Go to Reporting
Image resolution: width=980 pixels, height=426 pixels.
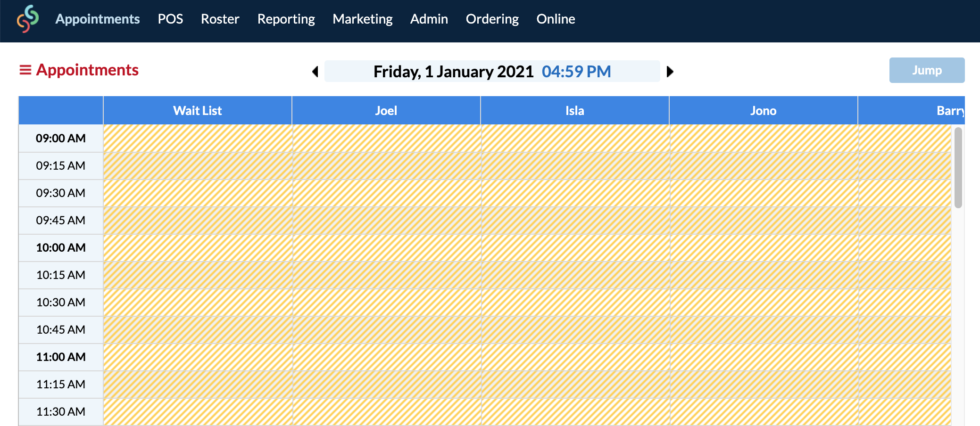(x=286, y=19)
